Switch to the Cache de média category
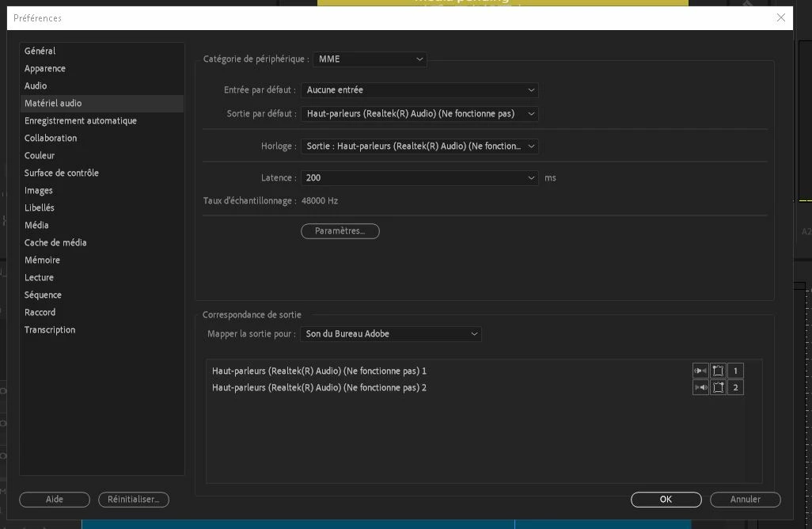The height and width of the screenshot is (529, 812). point(55,242)
